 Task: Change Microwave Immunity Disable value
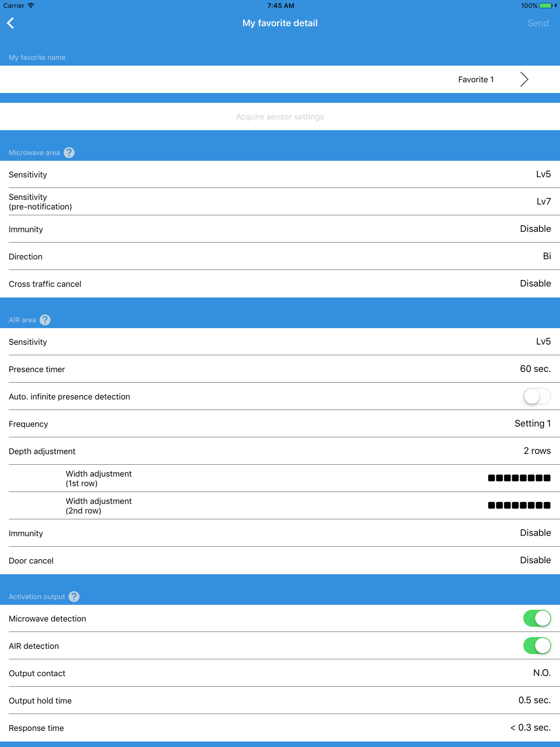click(x=535, y=229)
